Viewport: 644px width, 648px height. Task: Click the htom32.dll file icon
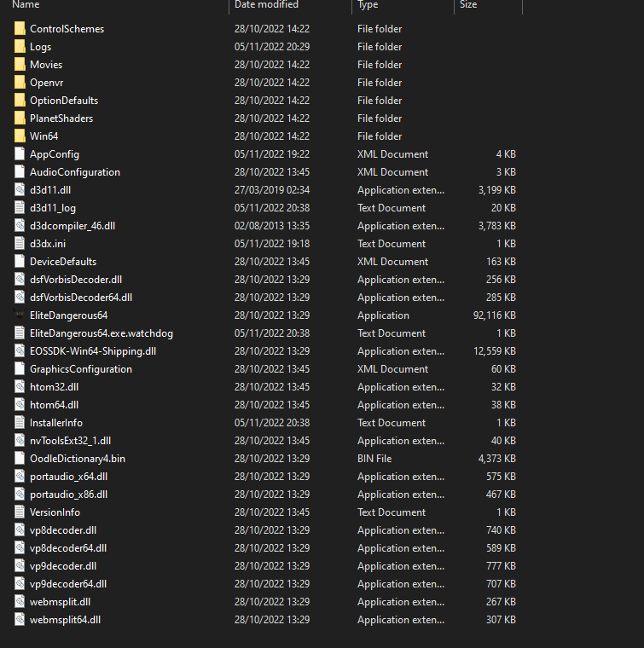coord(20,387)
